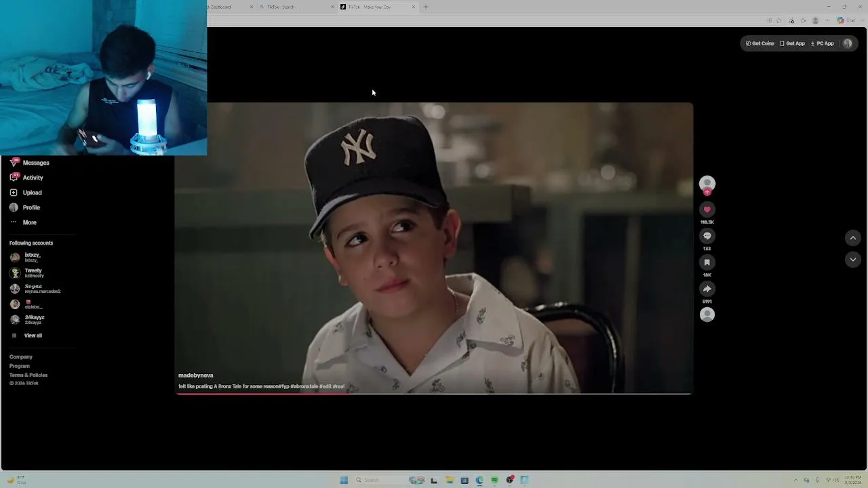Bookmark the video with favorites icon
Viewport: 868px width, 488px height.
point(707,262)
